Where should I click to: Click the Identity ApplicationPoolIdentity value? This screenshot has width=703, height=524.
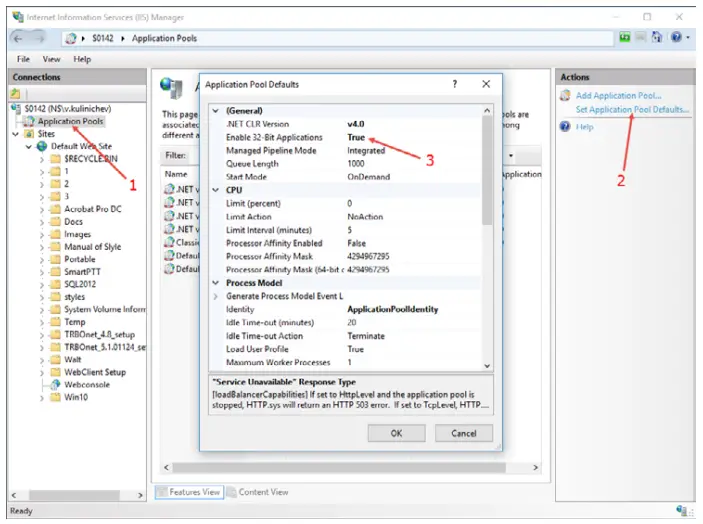pos(393,309)
